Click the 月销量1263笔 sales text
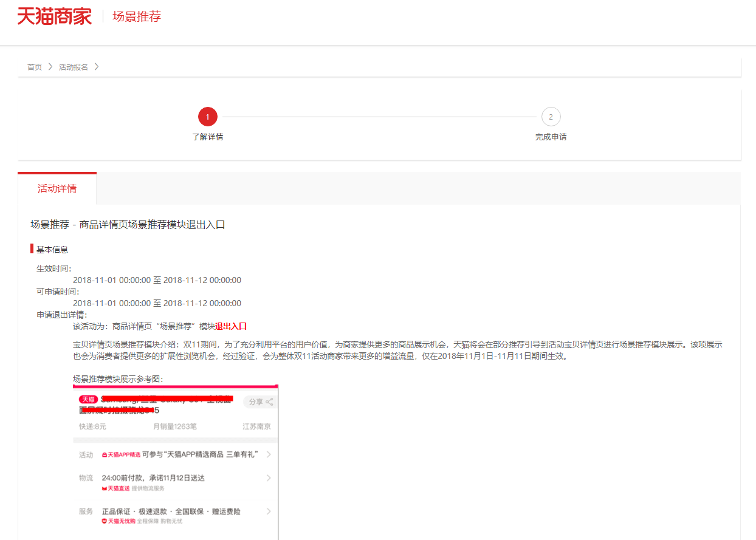The image size is (756, 540). (x=175, y=427)
